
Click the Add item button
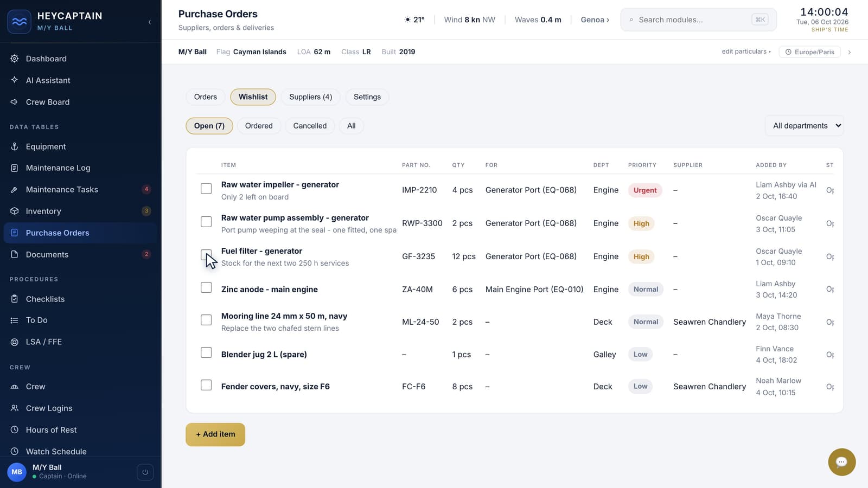[215, 434]
